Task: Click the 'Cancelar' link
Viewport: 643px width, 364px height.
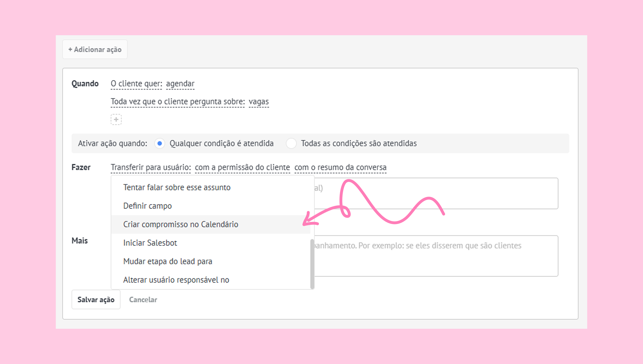Action: pyautogui.click(x=143, y=299)
